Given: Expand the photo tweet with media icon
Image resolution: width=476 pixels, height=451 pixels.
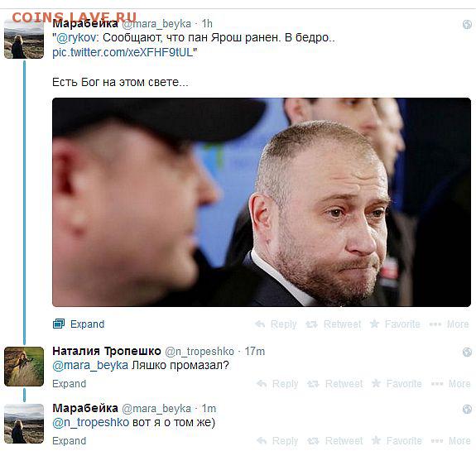Looking at the screenshot, I should (79, 324).
